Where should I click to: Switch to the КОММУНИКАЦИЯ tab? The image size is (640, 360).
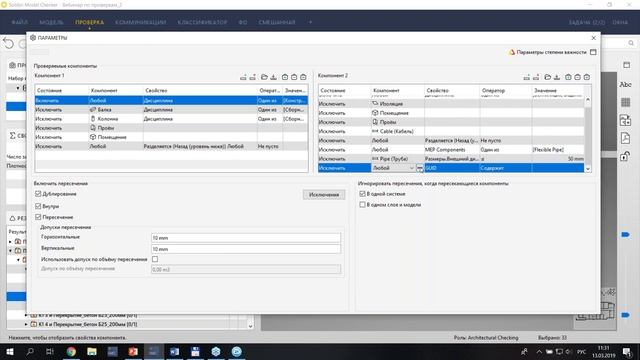click(x=140, y=22)
